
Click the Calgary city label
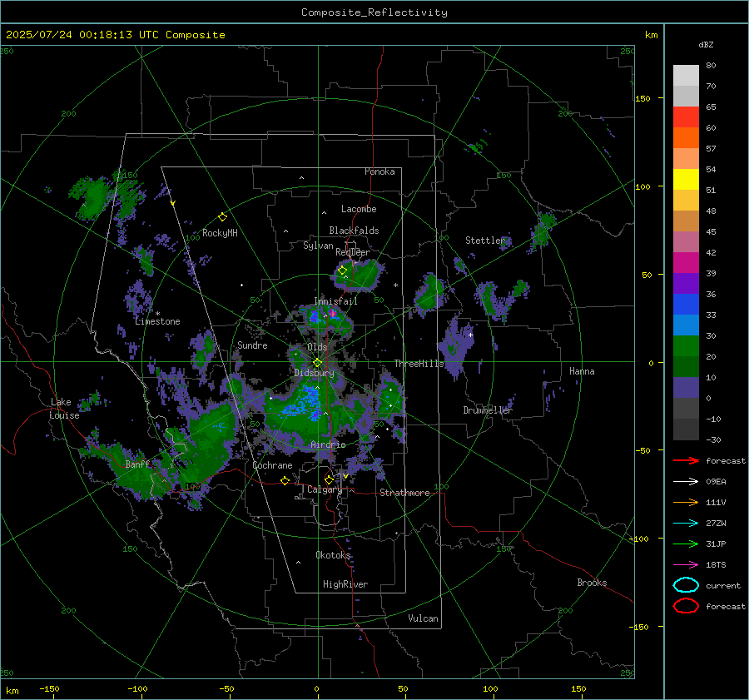point(325,489)
